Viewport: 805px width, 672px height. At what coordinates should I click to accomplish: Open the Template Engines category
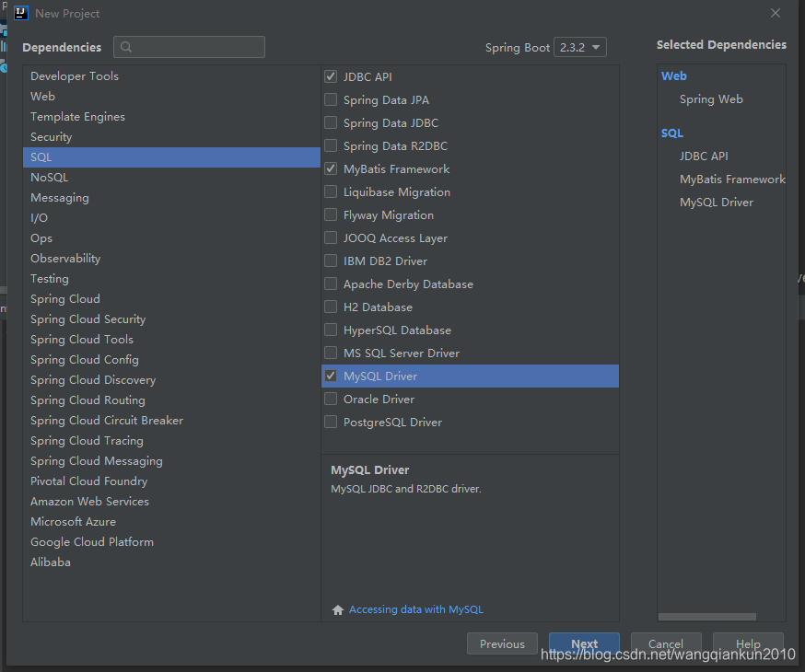[x=171, y=116]
